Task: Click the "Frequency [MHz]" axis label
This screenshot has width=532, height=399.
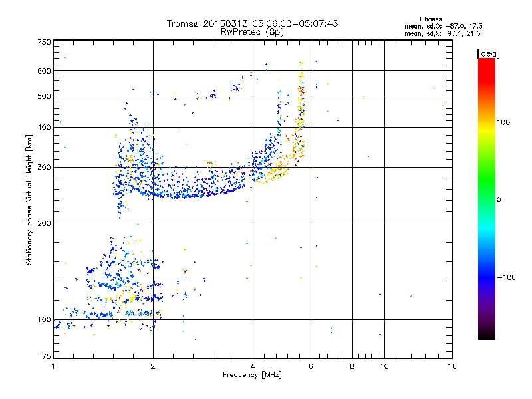Action: 252,375
